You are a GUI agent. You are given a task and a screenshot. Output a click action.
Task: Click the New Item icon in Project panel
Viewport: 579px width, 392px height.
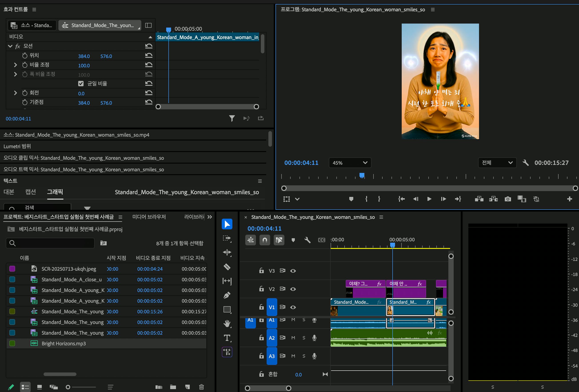coord(187,387)
